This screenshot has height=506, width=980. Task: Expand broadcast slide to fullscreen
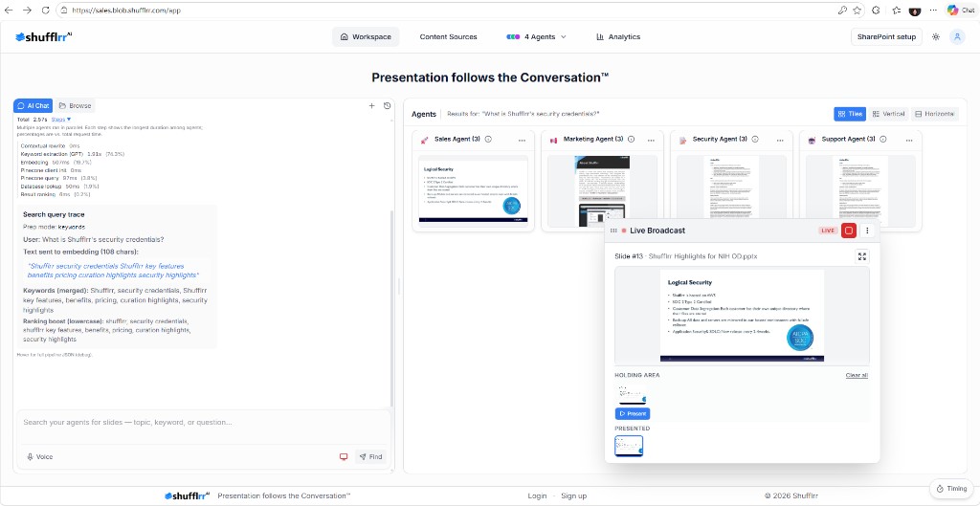[862, 256]
